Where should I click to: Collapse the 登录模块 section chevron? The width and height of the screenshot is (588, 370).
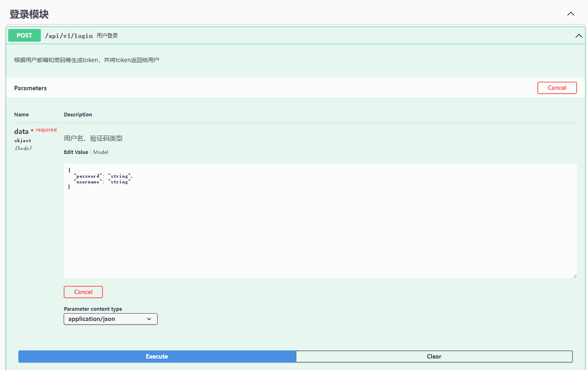click(x=571, y=14)
